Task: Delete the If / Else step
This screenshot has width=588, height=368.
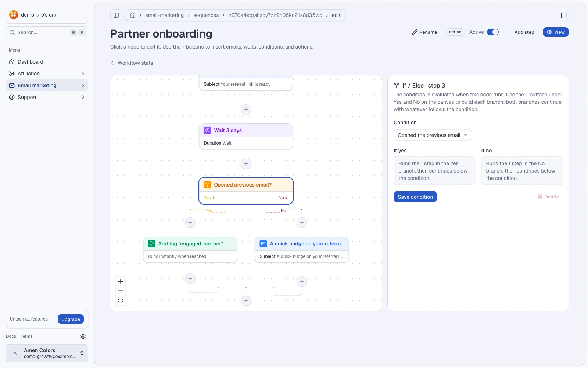Action: point(548,197)
